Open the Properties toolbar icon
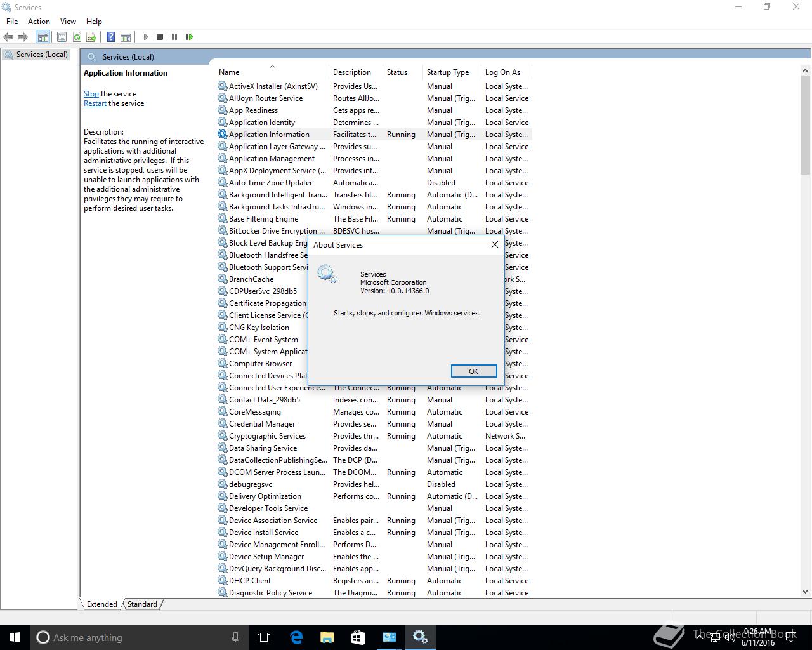This screenshot has height=650, width=812. pos(62,37)
